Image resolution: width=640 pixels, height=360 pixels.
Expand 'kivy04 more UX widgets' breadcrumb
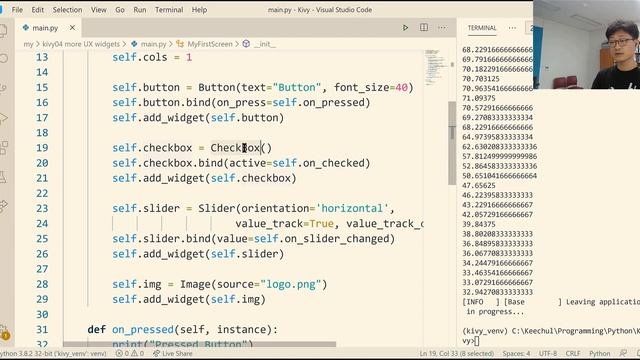pos(81,44)
